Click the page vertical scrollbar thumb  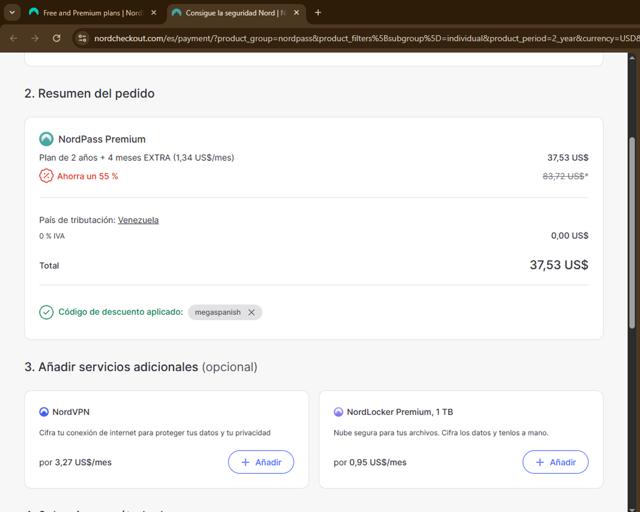[x=632, y=233]
